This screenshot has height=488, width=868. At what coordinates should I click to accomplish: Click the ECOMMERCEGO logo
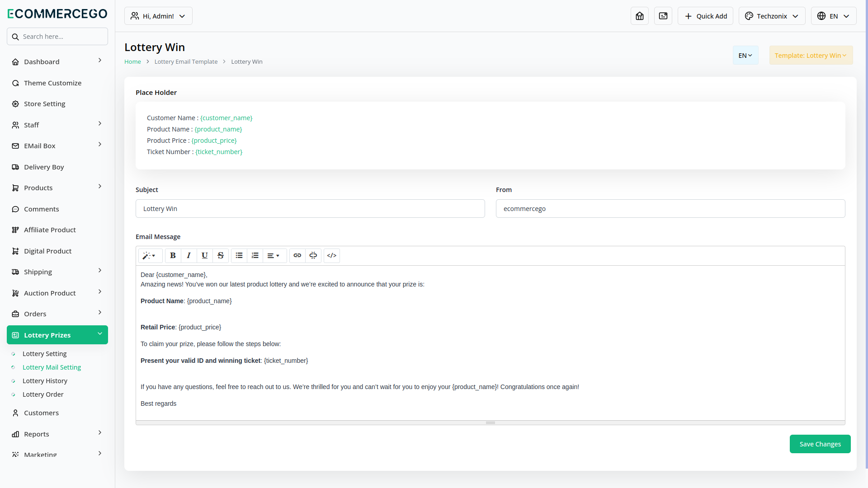(x=57, y=14)
